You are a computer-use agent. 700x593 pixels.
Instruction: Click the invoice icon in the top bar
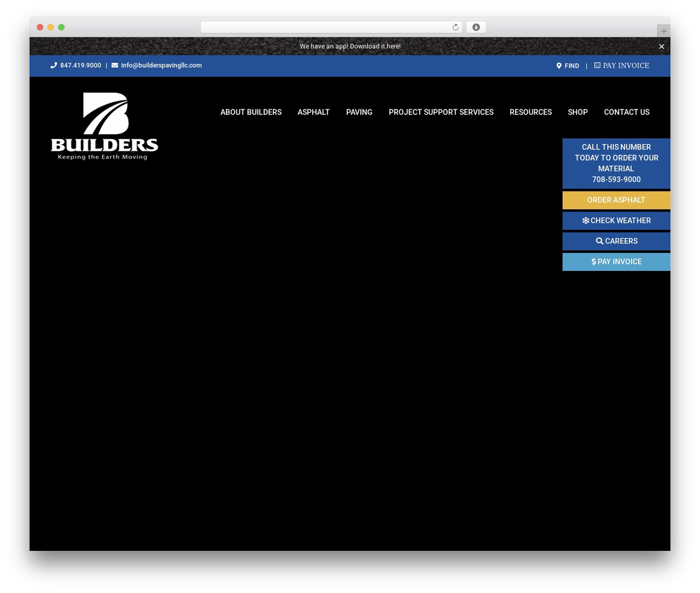point(597,65)
